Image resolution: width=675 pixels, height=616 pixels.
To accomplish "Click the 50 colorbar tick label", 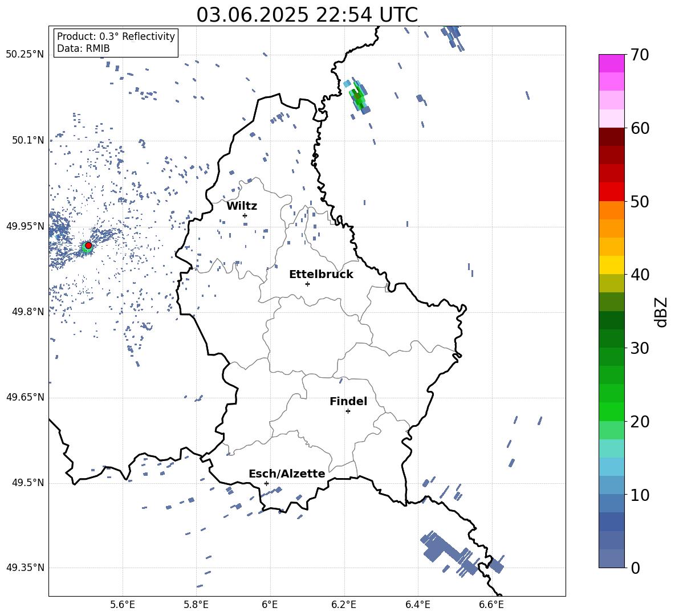I will point(640,201).
